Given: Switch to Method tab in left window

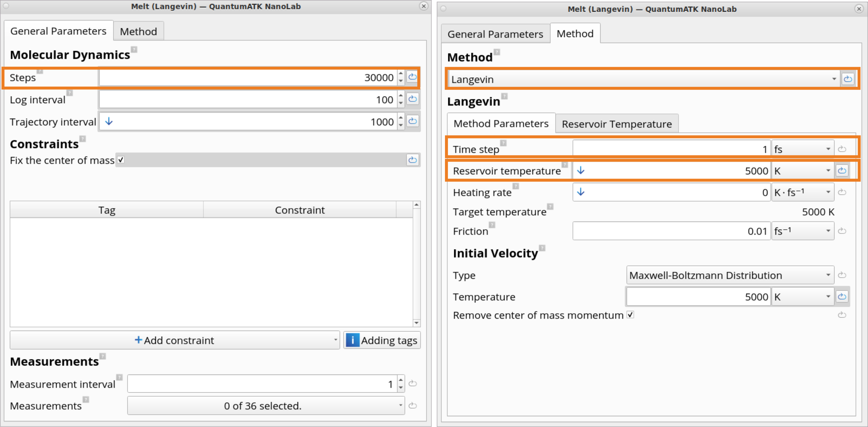Looking at the screenshot, I should pyautogui.click(x=139, y=31).
